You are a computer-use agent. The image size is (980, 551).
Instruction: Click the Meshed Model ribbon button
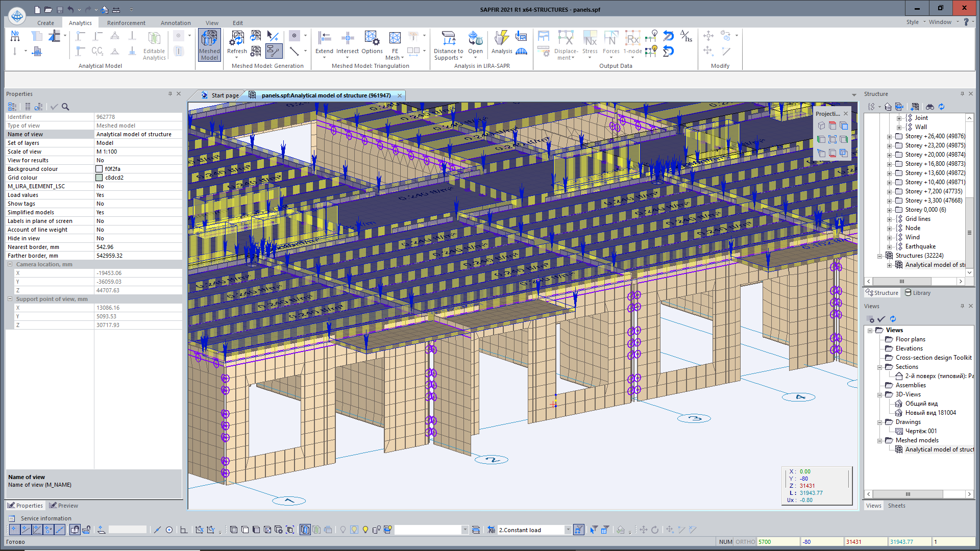click(x=209, y=45)
